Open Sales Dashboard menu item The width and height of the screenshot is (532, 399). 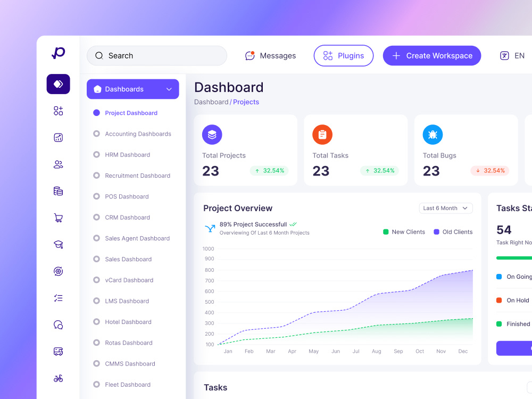click(128, 259)
